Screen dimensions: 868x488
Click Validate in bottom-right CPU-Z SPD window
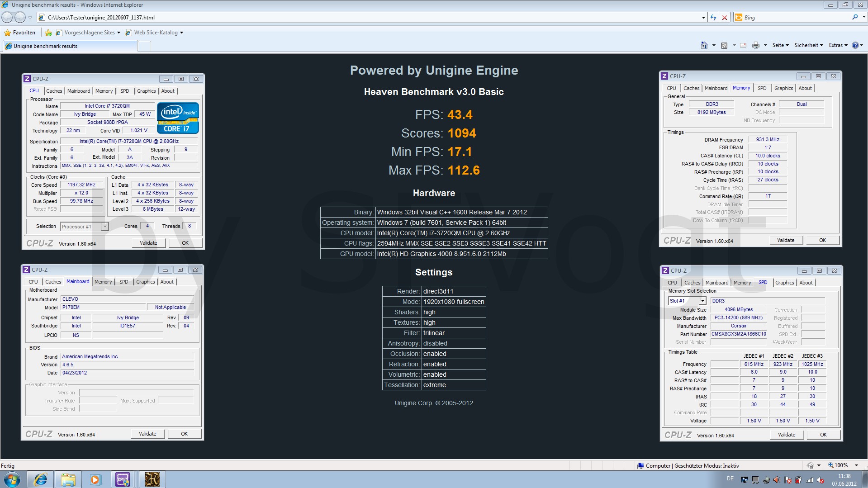tap(787, 435)
